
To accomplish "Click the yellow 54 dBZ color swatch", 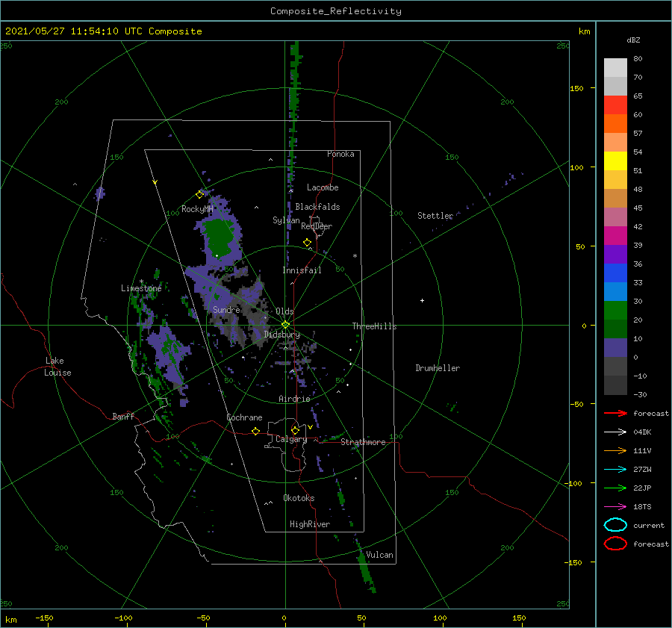I will [615, 161].
